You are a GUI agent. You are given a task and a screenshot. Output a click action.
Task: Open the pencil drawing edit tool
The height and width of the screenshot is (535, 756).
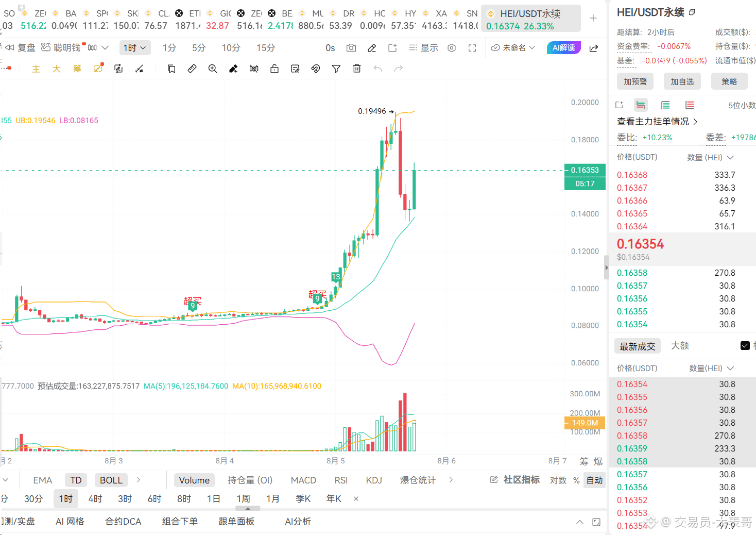coord(372,48)
